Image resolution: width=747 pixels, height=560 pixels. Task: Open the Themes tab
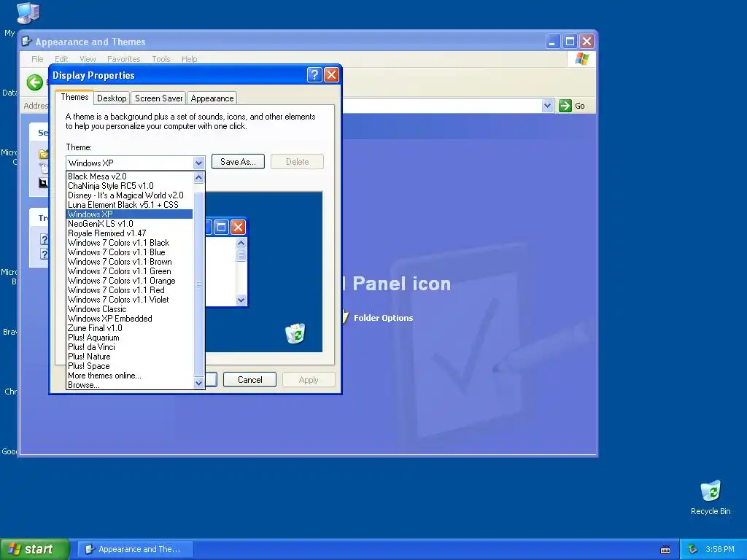74,97
